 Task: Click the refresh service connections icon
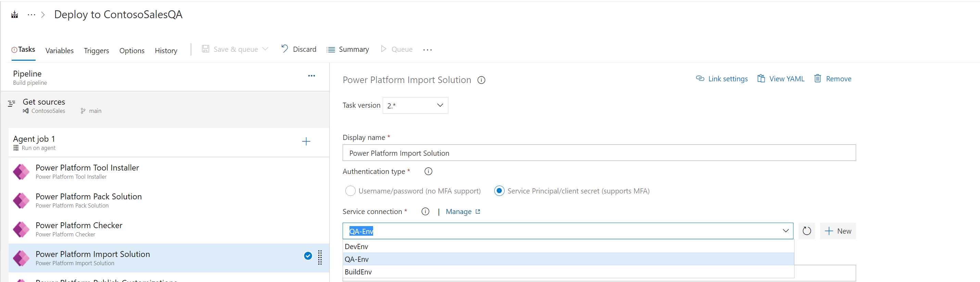click(x=806, y=231)
